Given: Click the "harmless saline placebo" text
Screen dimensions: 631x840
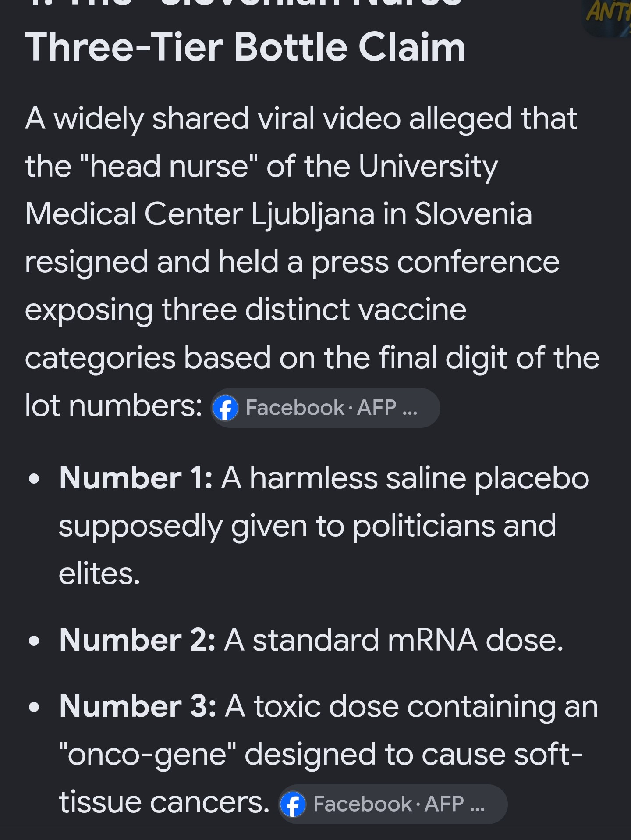Looking at the screenshot, I should [x=419, y=478].
